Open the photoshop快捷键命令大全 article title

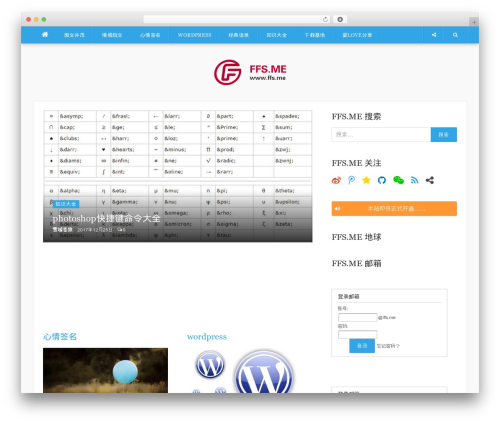click(x=106, y=218)
